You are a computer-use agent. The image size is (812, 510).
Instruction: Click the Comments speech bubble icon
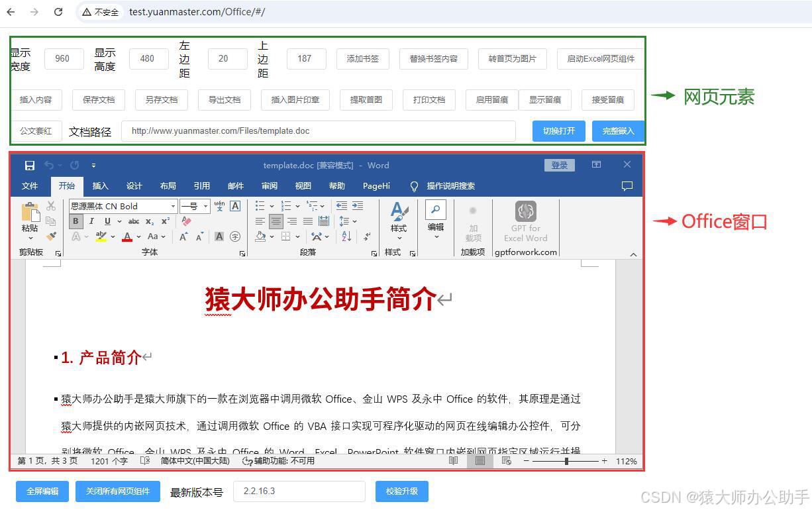[x=627, y=186]
